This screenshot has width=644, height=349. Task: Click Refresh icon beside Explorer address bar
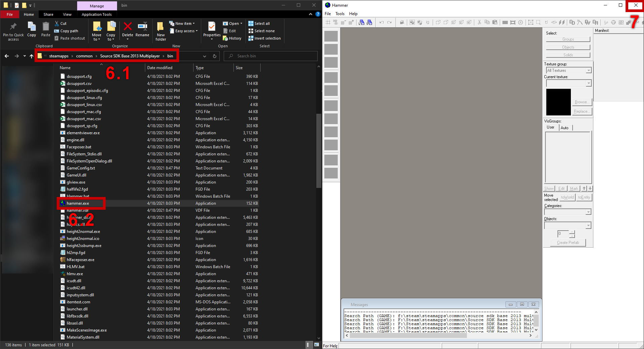(x=215, y=56)
